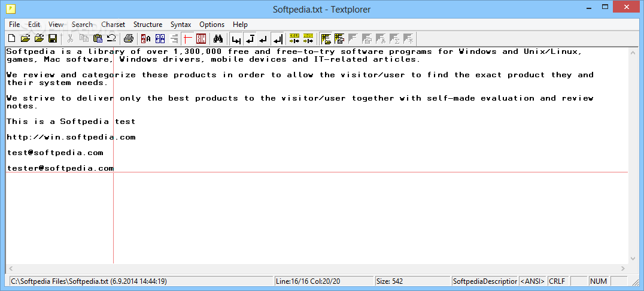The image size is (644, 291).
Task: Create a new file with the blank page icon
Action: 12,39
